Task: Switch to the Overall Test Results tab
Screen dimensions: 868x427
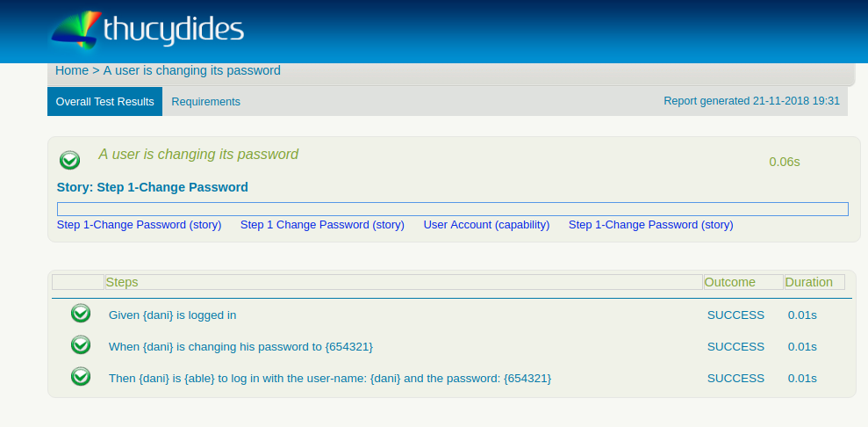Action: (x=104, y=102)
